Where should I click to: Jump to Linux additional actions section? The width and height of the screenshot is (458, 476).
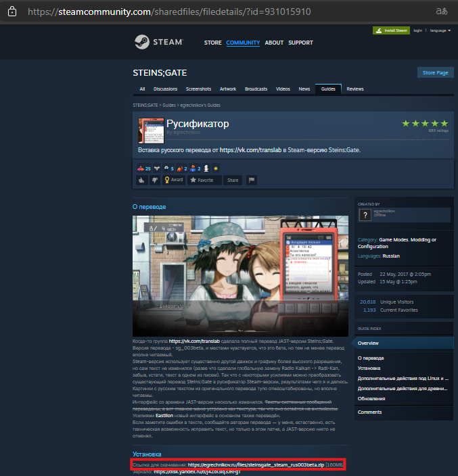point(403,379)
